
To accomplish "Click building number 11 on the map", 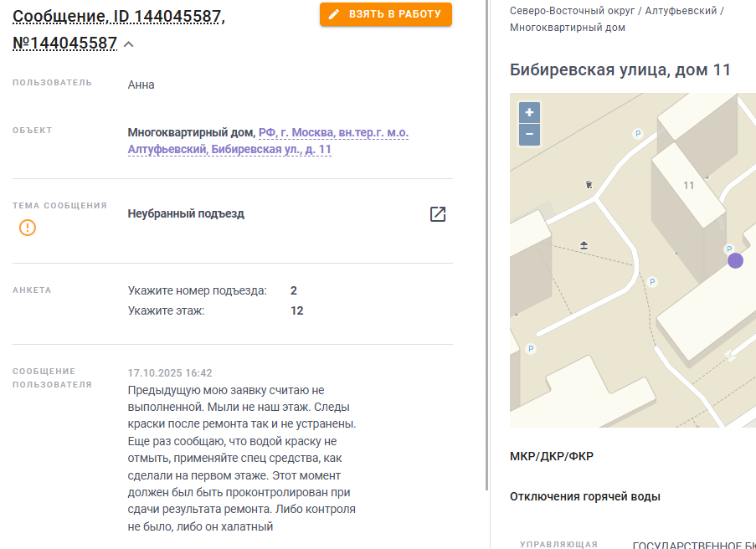I will [x=689, y=185].
